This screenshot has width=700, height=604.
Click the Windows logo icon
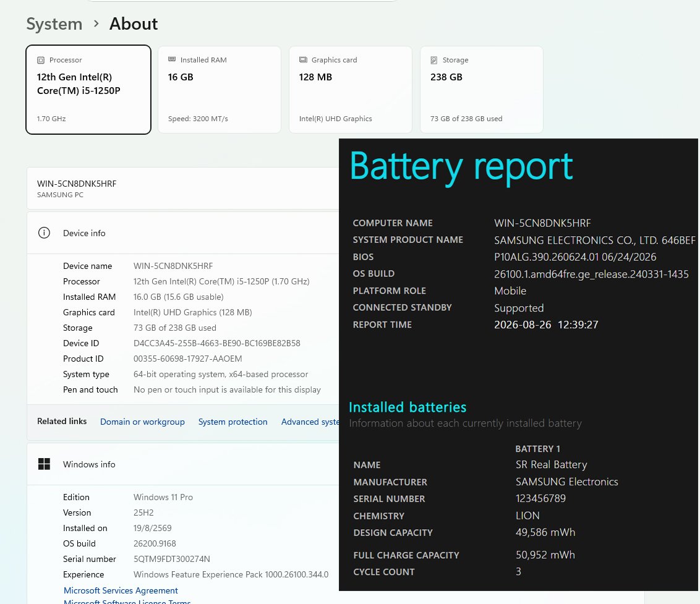pyautogui.click(x=44, y=464)
